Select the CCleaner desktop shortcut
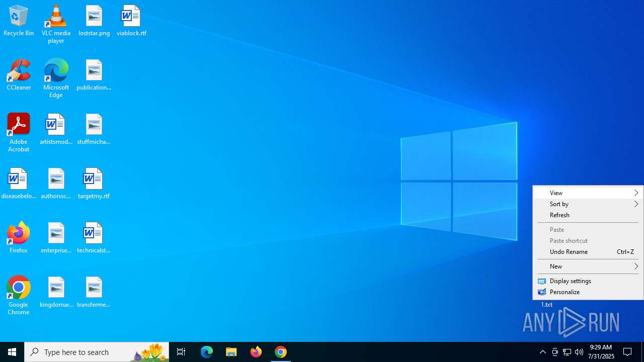 tap(19, 75)
